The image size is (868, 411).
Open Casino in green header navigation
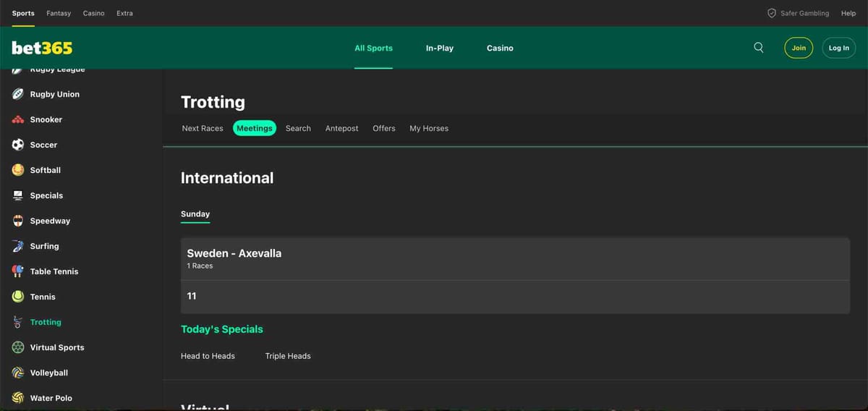pos(500,48)
